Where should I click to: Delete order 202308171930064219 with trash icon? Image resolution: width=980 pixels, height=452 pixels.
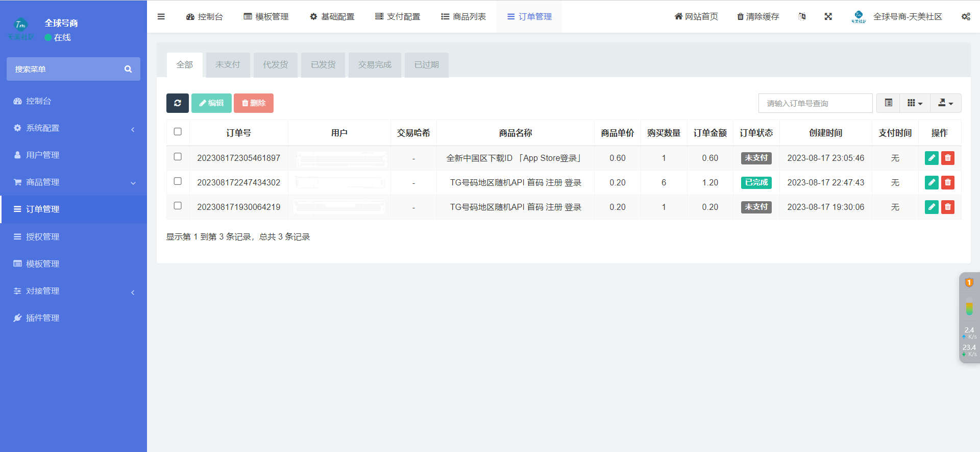948,207
